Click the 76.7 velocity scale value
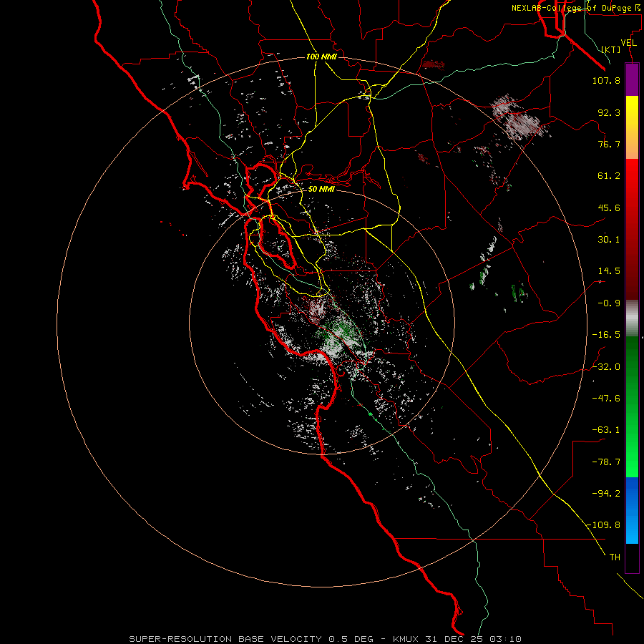 point(609,144)
